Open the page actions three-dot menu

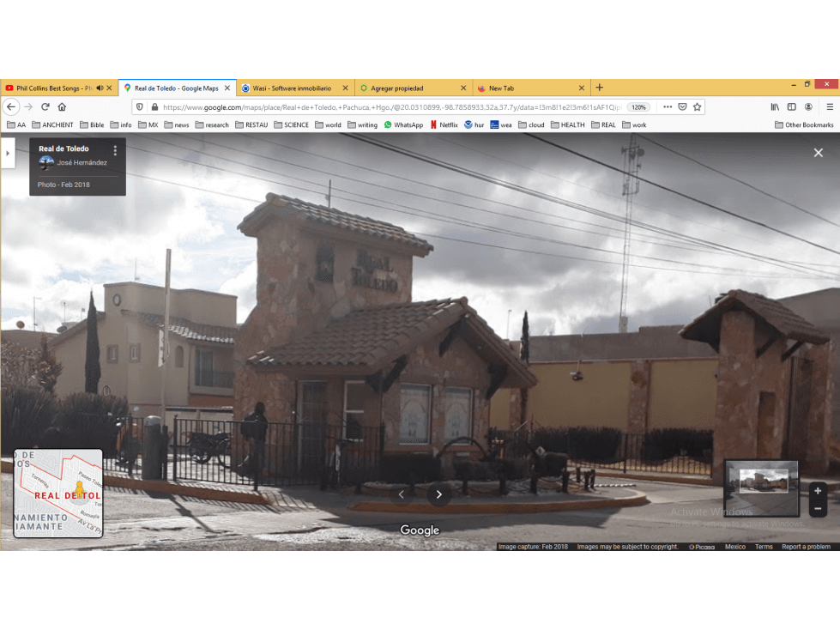click(668, 106)
